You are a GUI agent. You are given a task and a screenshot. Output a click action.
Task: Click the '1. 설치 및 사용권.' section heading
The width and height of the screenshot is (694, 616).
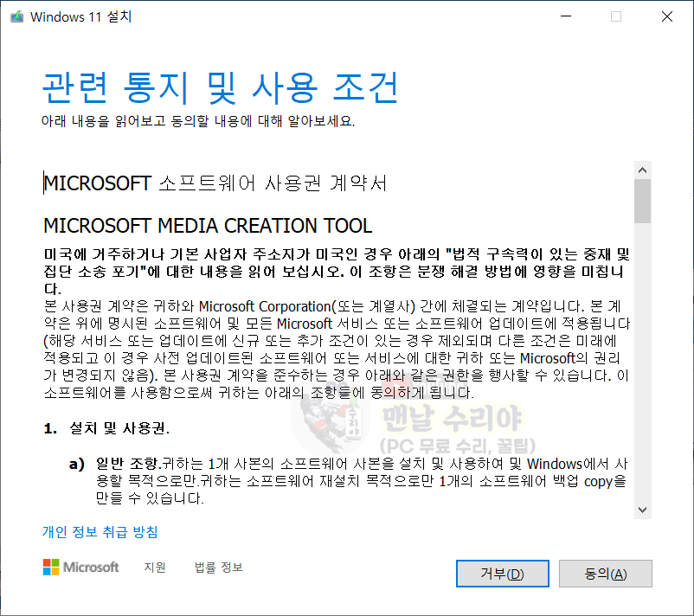[106, 428]
